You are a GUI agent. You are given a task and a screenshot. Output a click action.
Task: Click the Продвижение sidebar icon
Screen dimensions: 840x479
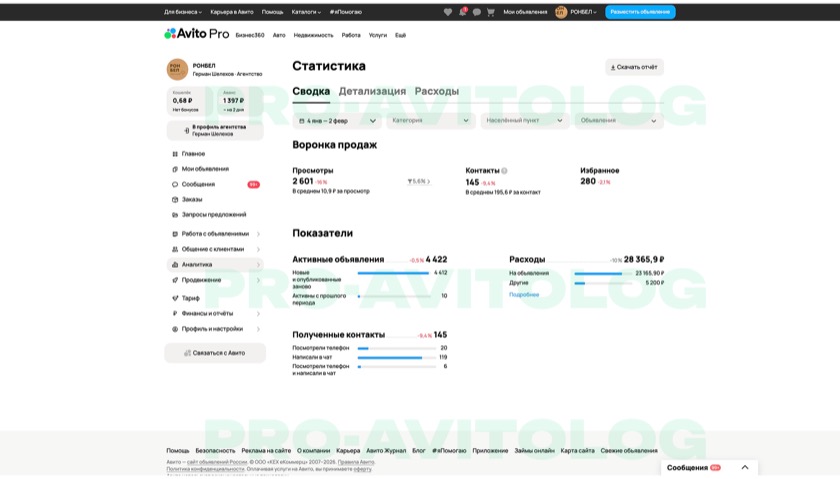pyautogui.click(x=175, y=280)
